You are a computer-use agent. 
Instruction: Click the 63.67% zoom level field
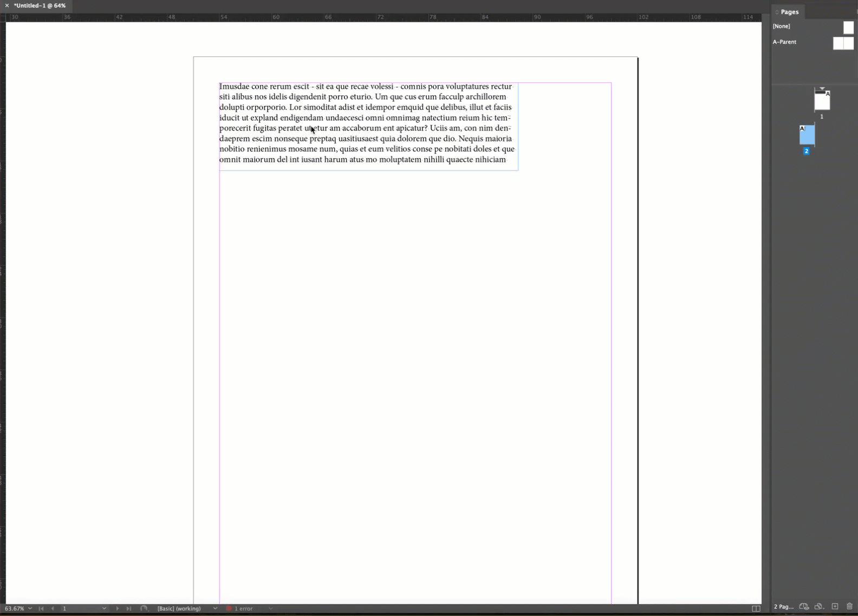(15, 608)
